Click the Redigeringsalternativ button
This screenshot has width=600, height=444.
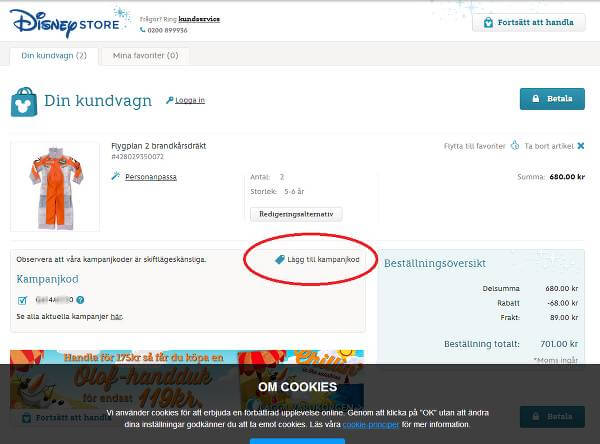coord(296,214)
